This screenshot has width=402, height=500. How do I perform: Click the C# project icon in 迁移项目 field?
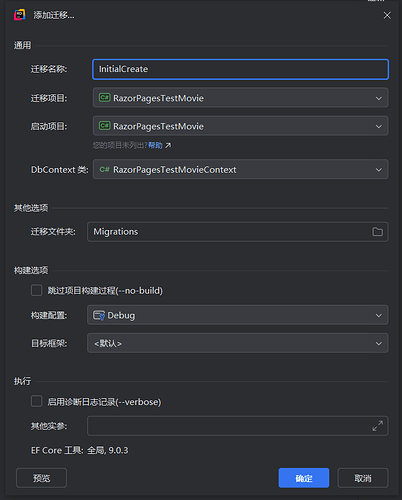105,98
